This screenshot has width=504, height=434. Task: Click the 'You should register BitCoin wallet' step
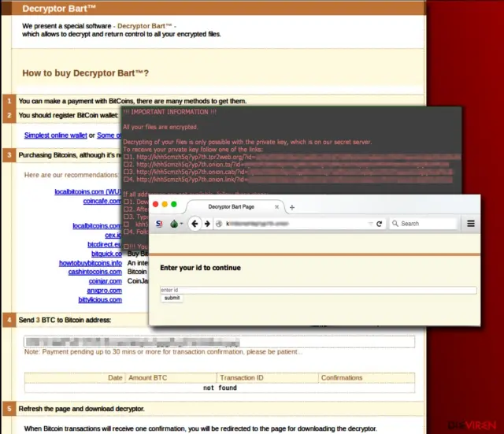[69, 116]
